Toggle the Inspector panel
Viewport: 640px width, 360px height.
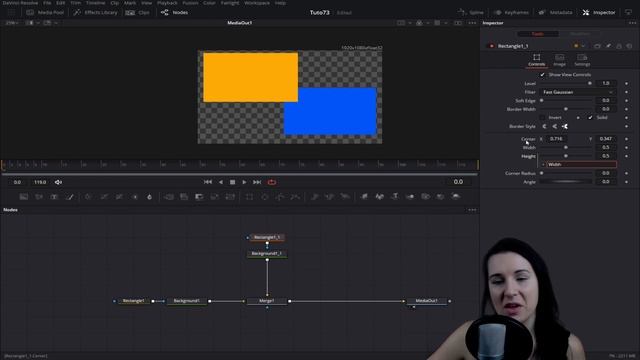(599, 13)
